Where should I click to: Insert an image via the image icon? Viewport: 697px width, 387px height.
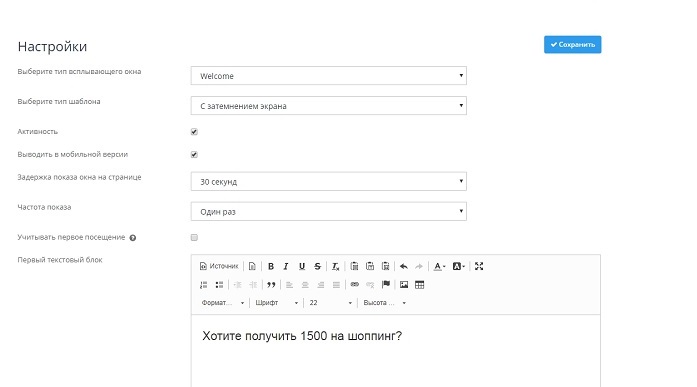pyautogui.click(x=404, y=284)
